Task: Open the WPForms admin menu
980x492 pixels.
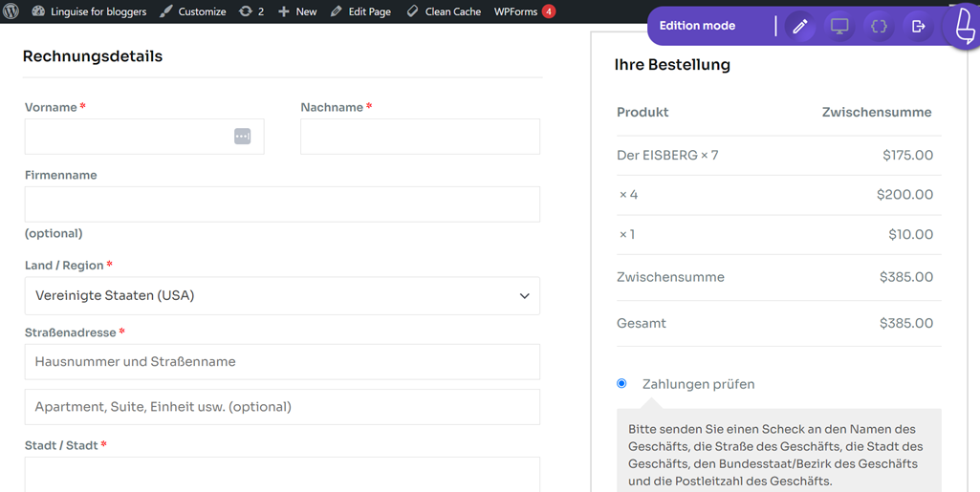Action: [515, 11]
